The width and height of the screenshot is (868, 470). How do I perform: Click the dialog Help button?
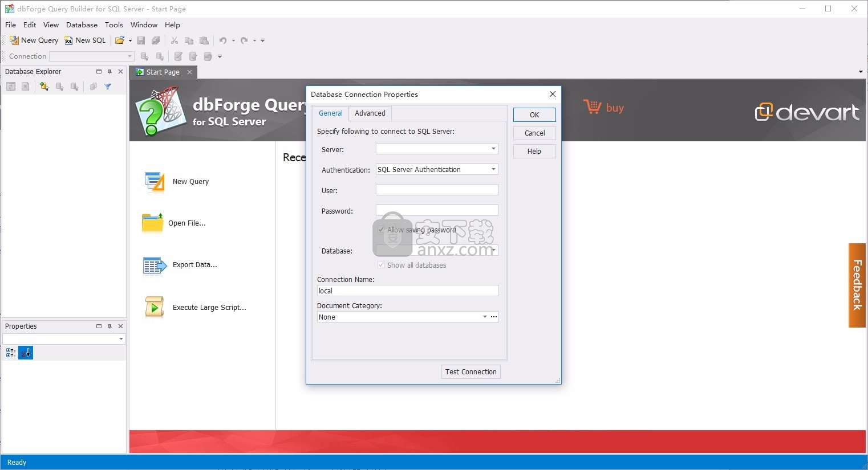click(x=534, y=151)
